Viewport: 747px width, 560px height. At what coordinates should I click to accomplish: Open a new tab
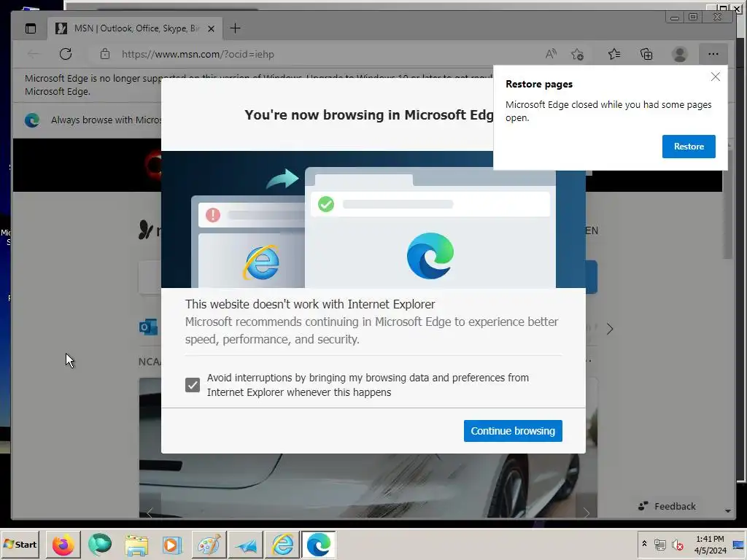[x=235, y=28]
